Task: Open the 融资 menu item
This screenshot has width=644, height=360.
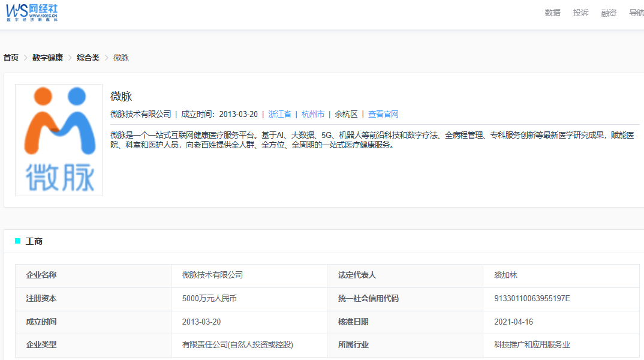Action: (x=609, y=13)
